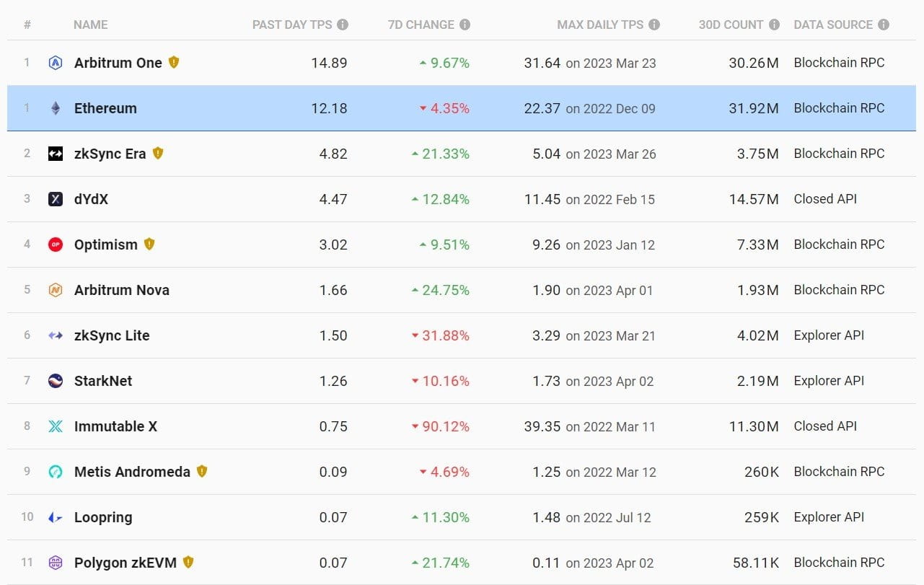Open the StarkNet project link

point(103,381)
